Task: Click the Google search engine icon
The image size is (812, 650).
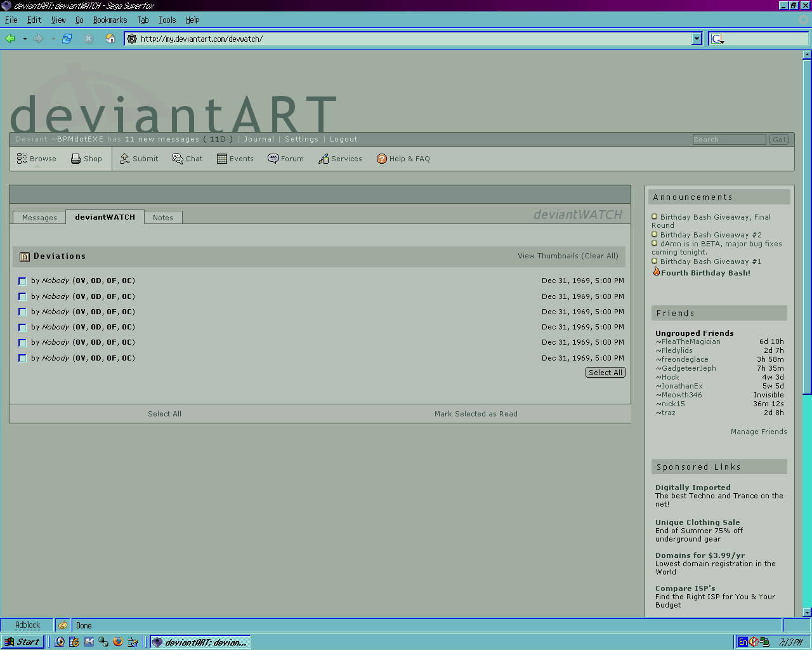Action: (x=717, y=39)
